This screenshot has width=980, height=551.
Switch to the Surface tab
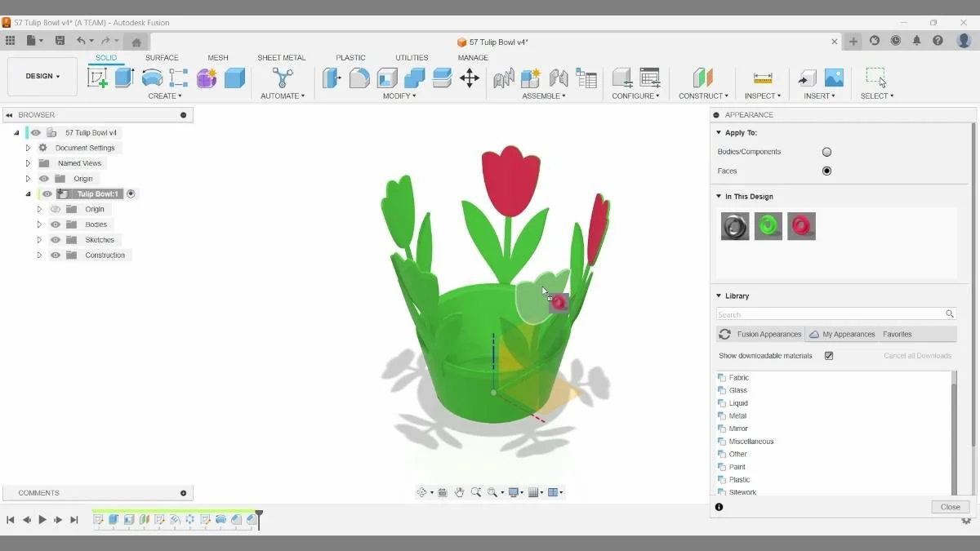point(162,57)
